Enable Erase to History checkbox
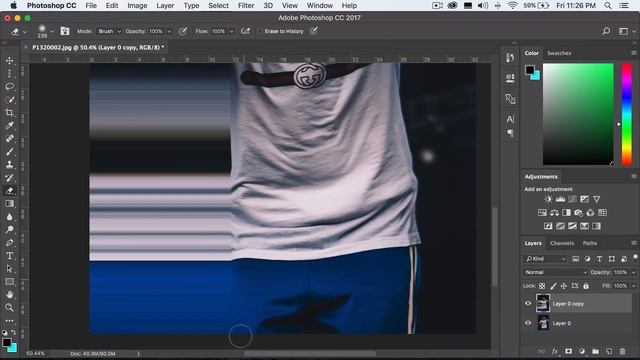 [260, 31]
